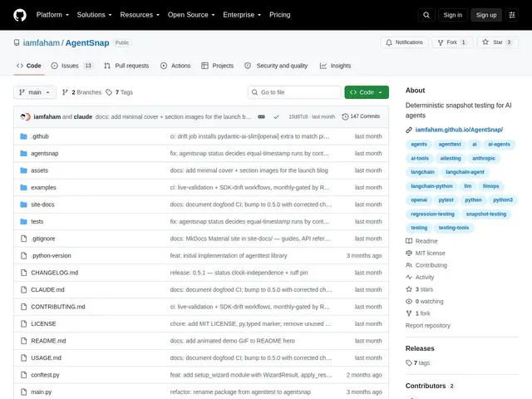Open conftest.py file
The image size is (532, 399).
click(45, 375)
